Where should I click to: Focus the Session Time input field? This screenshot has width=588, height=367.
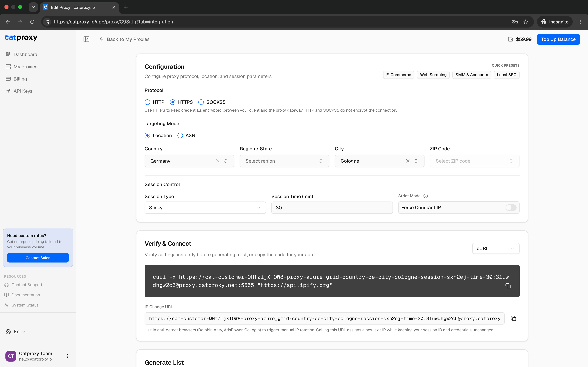[x=332, y=208]
